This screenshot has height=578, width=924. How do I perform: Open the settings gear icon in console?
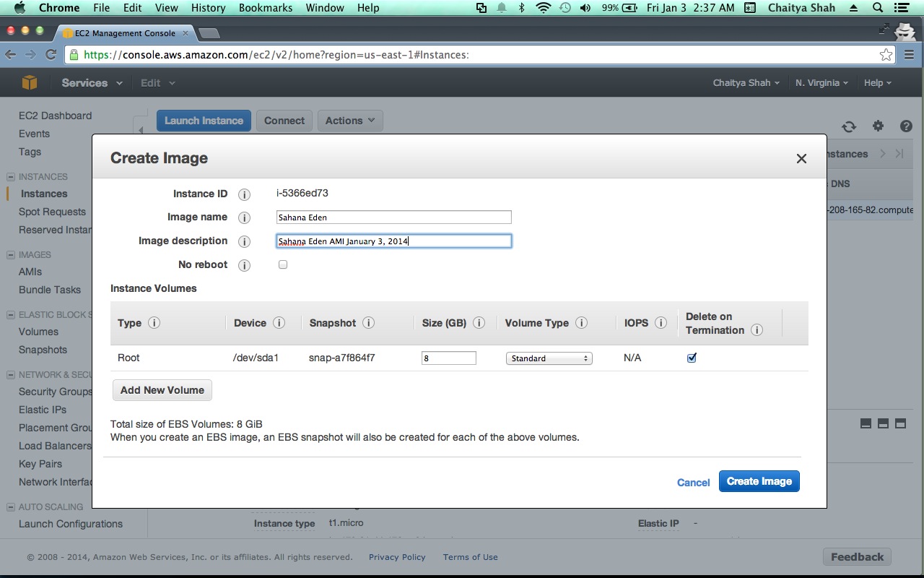(878, 126)
